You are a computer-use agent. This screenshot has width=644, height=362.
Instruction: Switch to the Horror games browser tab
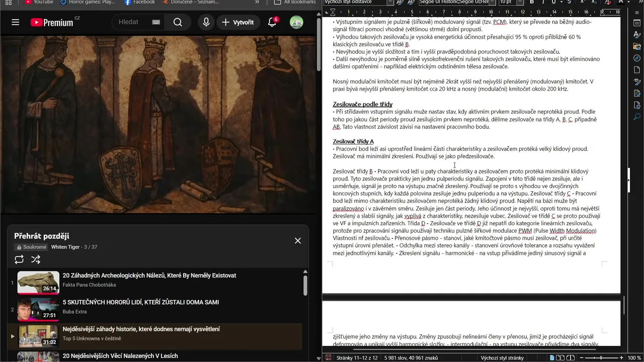[x=88, y=3]
